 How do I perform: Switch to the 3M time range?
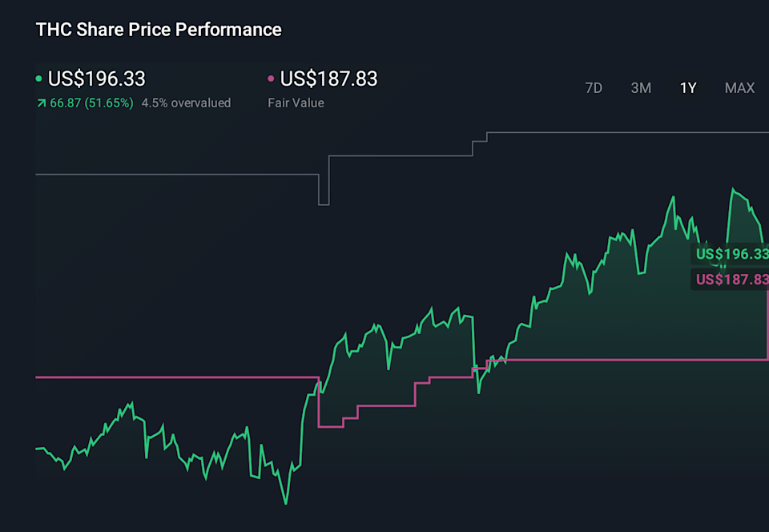641,88
